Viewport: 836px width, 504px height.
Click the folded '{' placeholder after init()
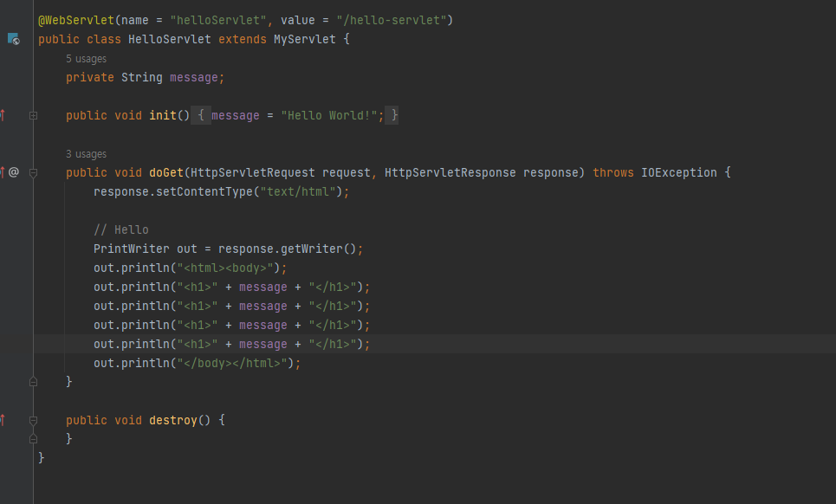click(x=201, y=115)
